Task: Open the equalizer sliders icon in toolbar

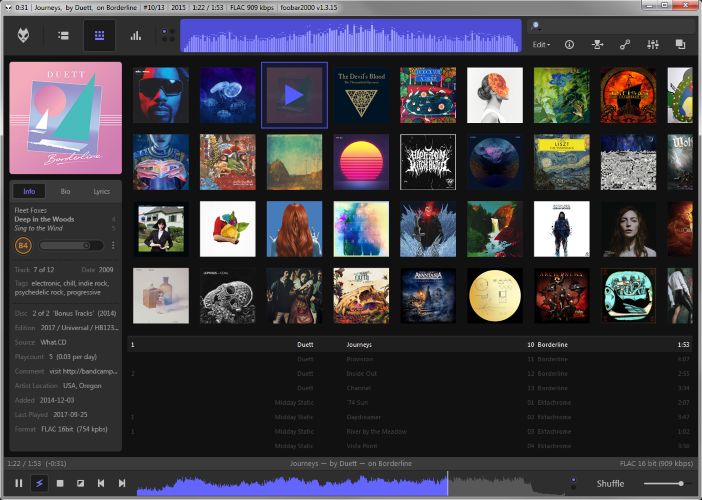Action: [653, 44]
